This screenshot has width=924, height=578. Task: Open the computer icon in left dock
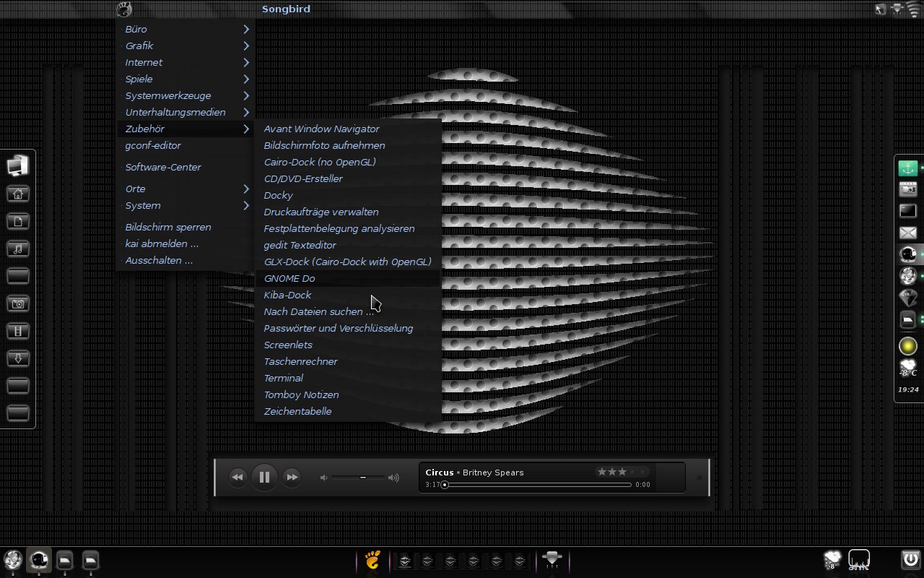18,165
